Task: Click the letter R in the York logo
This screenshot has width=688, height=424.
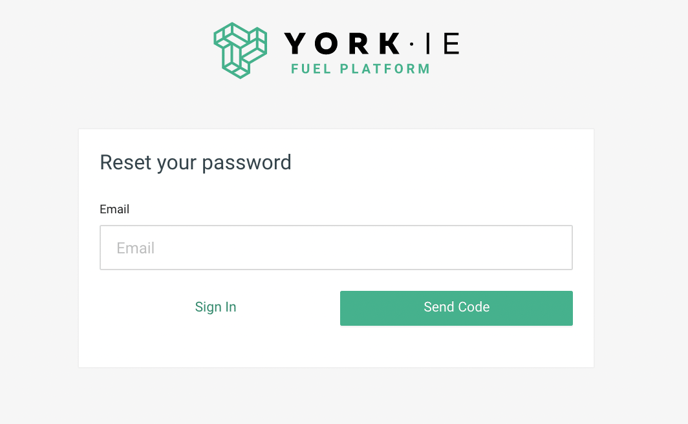Action: click(359, 43)
